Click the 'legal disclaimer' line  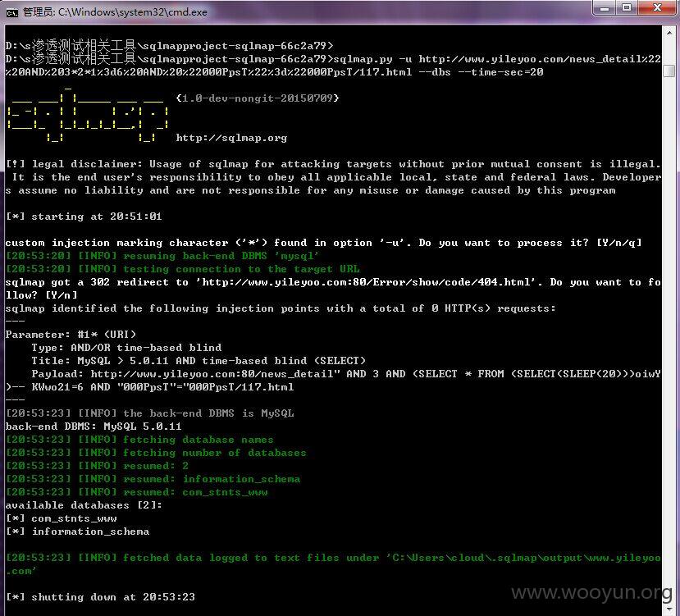333,164
